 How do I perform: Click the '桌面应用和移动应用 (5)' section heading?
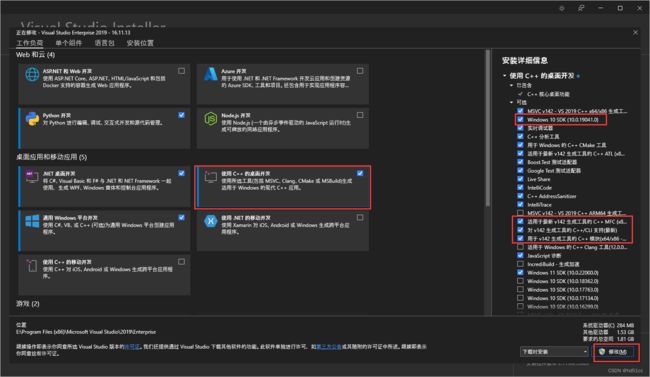(51, 157)
